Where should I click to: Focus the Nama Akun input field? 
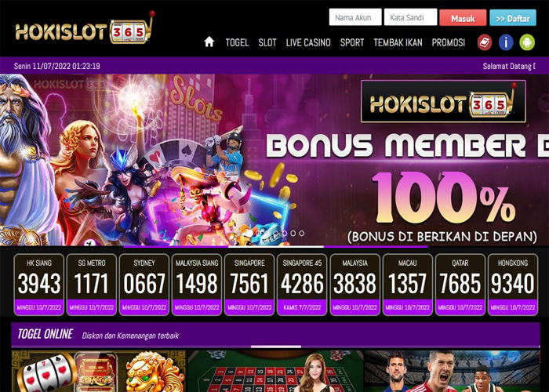pos(355,17)
